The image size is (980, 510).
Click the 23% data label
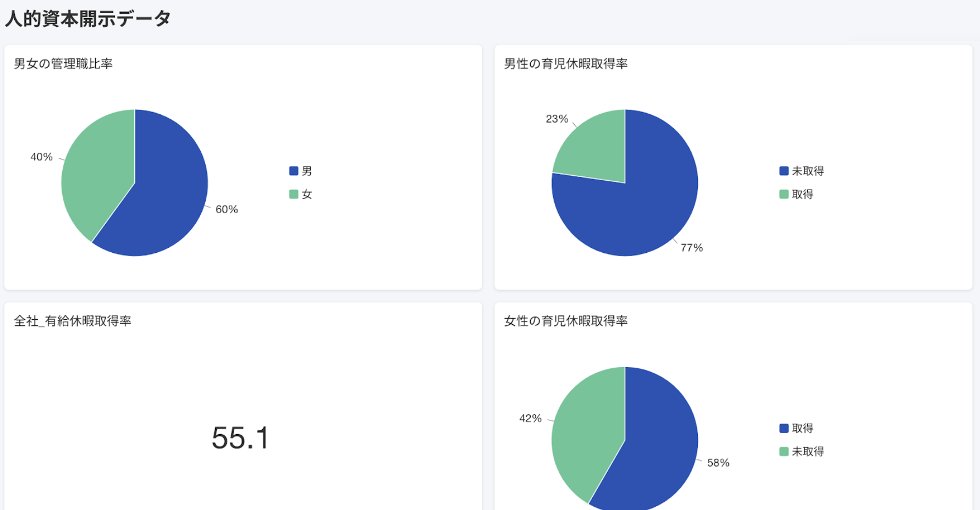tap(557, 119)
